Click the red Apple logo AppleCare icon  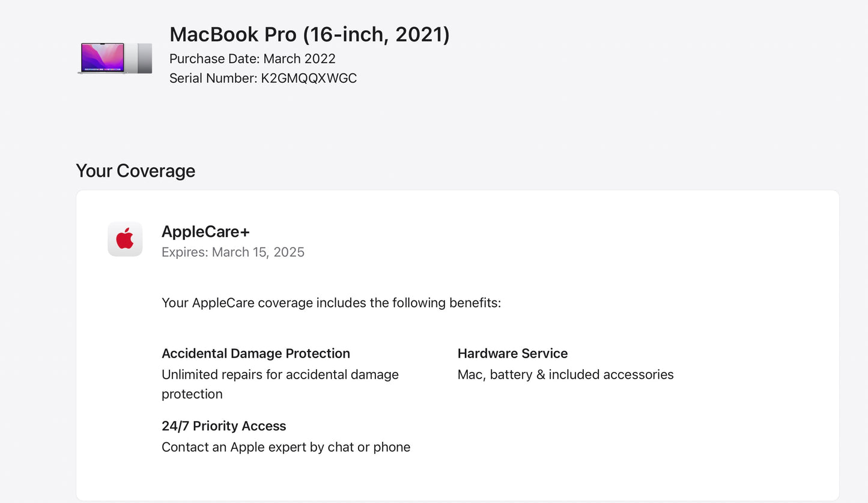point(125,239)
